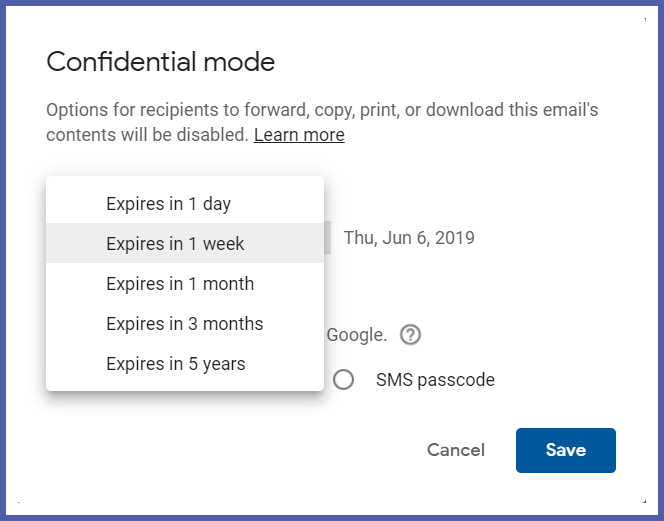Click the Confidential mode heading

[161, 62]
